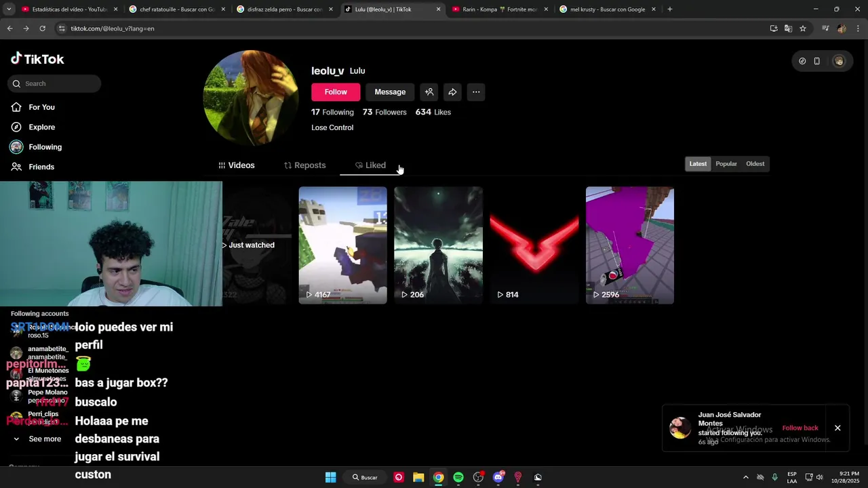The image size is (868, 488).
Task: Switch to the mel krusty Google tab
Action: [x=608, y=9]
